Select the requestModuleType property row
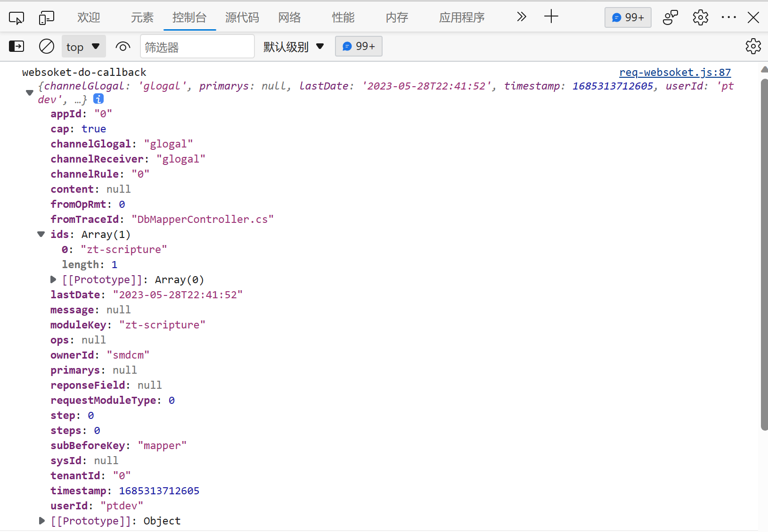 pyautogui.click(x=113, y=400)
